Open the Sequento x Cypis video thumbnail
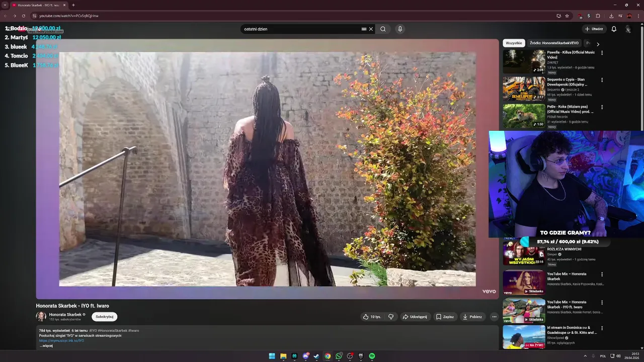The height and width of the screenshot is (362, 644). click(524, 88)
